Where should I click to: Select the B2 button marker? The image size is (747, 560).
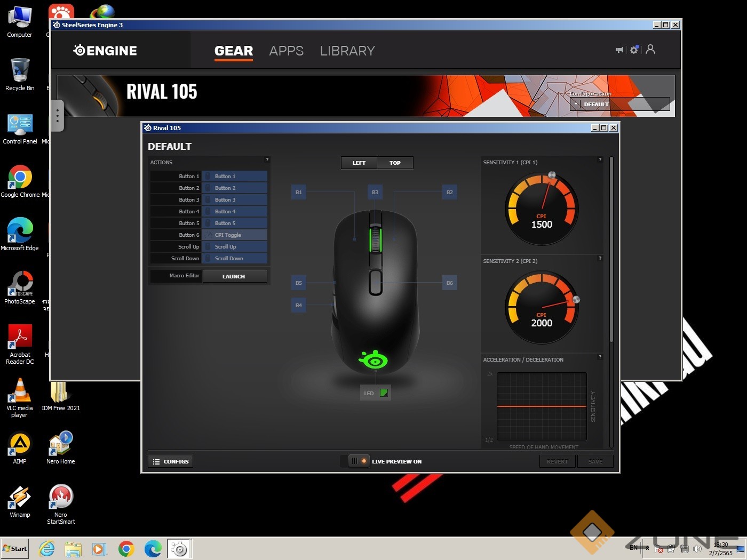(450, 192)
